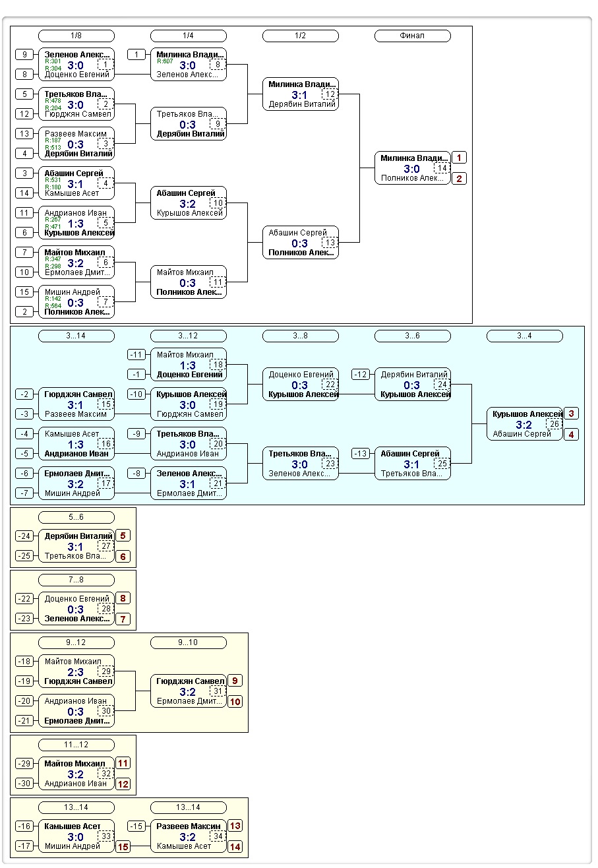598x868 pixels.
Task: Click the seed box 1 before Милинка in 1/4
Action: pyautogui.click(x=136, y=54)
